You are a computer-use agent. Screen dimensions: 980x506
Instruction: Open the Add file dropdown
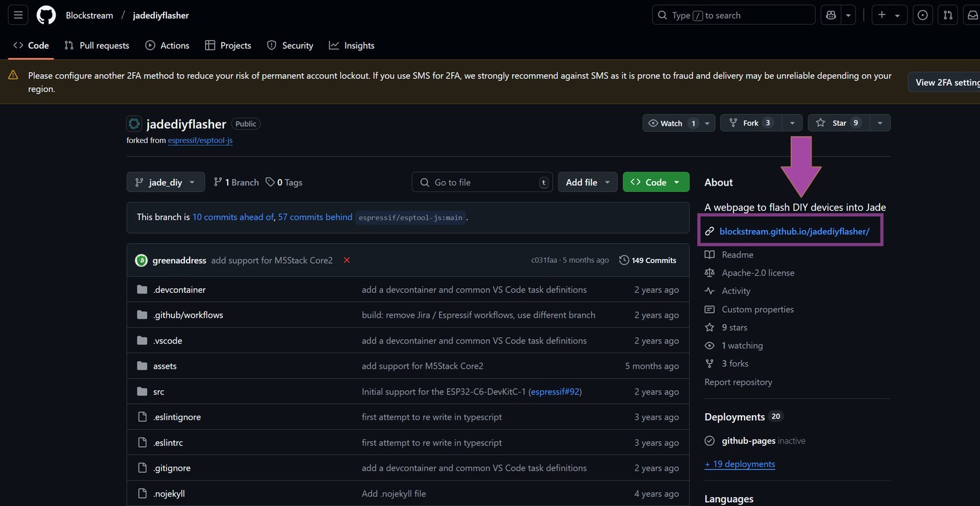coord(587,182)
